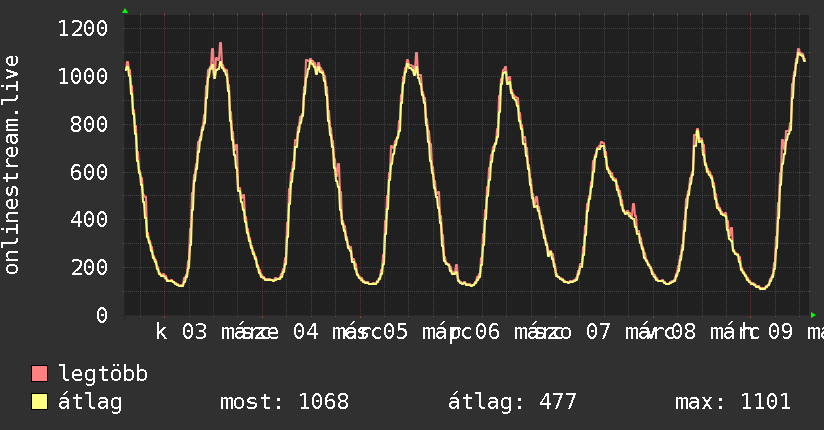
Task: Click the 09 date label on x-axis
Action: point(780,332)
